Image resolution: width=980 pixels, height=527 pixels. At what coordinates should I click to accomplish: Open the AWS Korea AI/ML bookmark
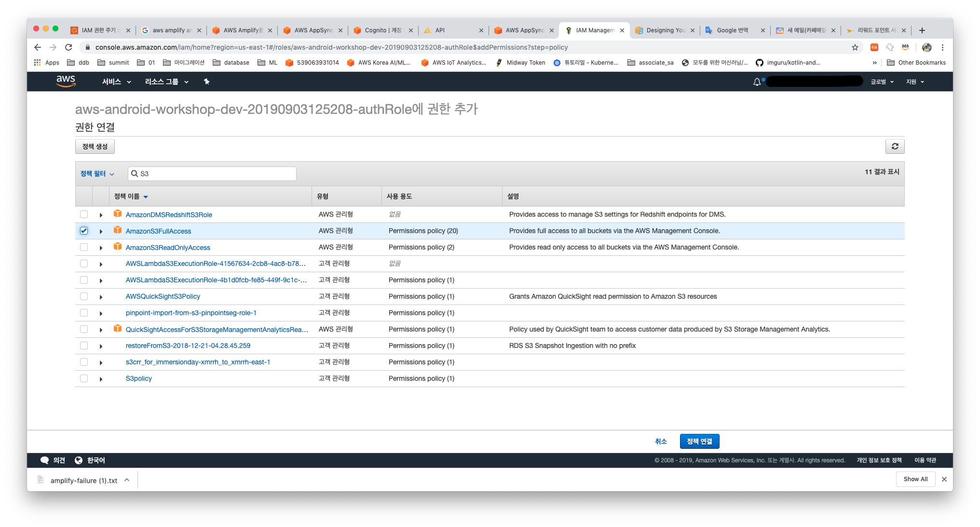click(x=379, y=62)
